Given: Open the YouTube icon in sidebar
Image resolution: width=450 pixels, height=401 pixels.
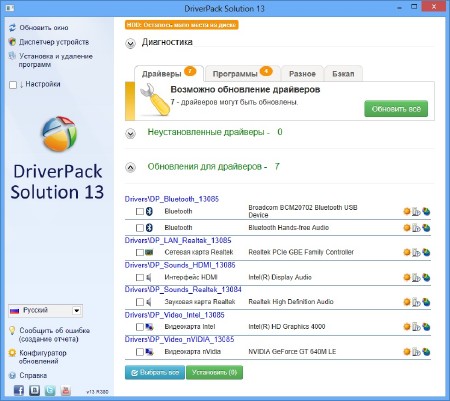Looking at the screenshot, I should pos(66,390).
